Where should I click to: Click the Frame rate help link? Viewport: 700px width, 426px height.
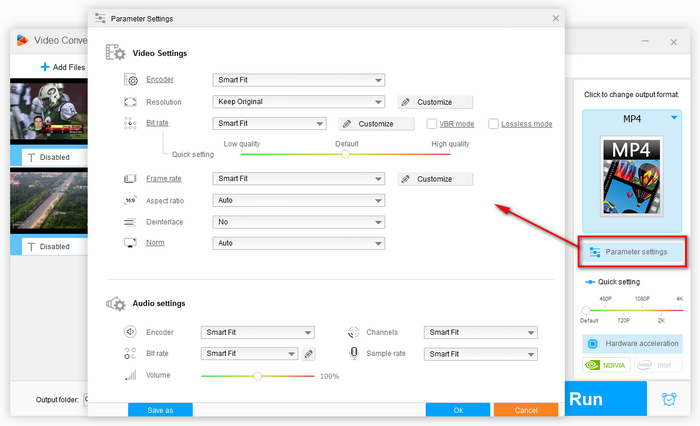coord(163,178)
